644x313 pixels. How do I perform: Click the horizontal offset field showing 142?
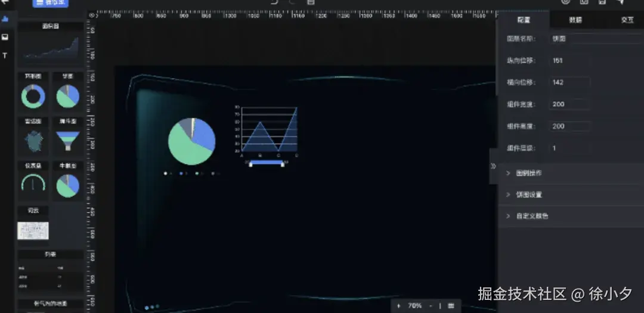tap(569, 82)
